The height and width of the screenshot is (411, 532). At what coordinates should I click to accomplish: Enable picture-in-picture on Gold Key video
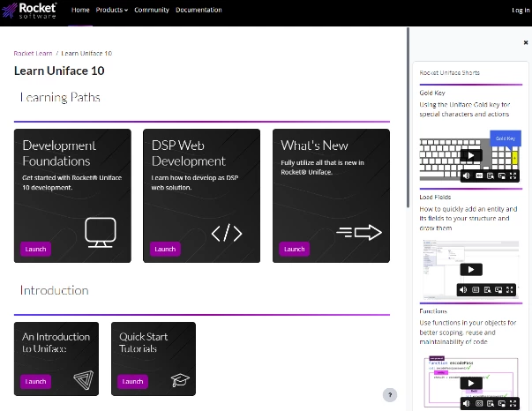501,176
